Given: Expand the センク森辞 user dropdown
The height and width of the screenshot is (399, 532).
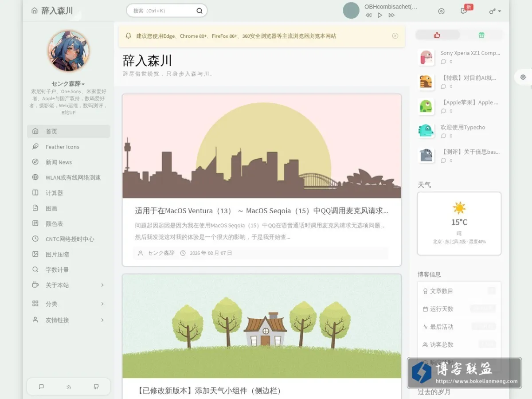Looking at the screenshot, I should tap(68, 83).
